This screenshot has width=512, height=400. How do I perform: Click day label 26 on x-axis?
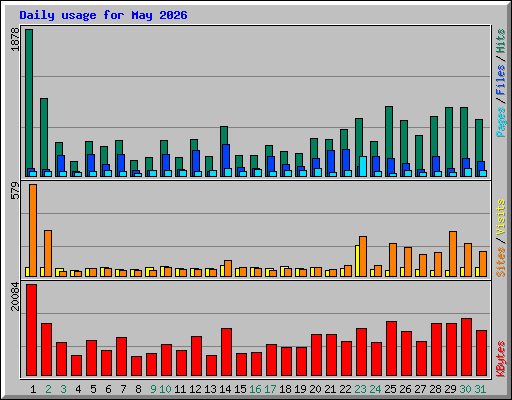point(405,389)
